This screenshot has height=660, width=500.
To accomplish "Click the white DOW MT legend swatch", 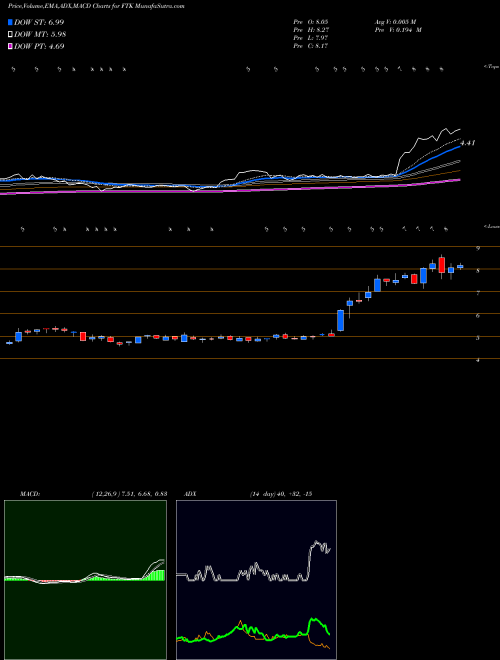I will (10, 35).
